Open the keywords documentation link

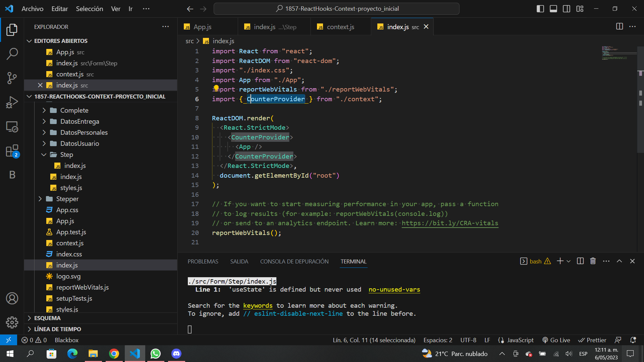257,305
